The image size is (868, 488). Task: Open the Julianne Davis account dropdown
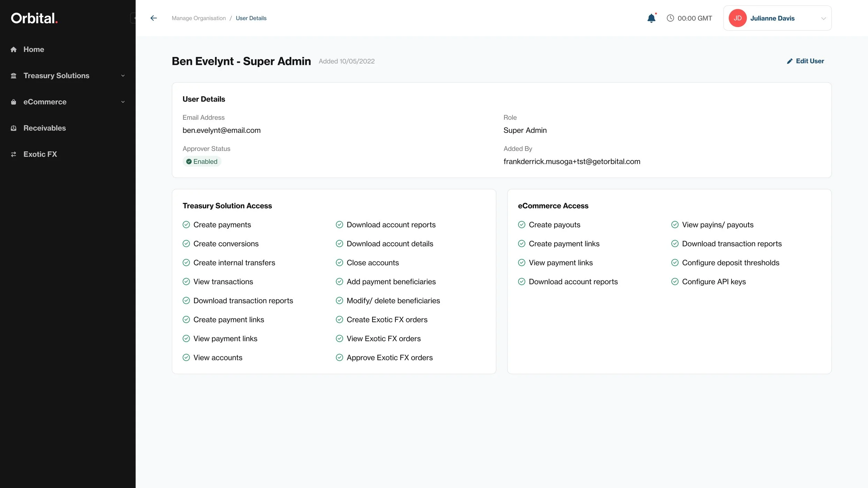tap(823, 18)
